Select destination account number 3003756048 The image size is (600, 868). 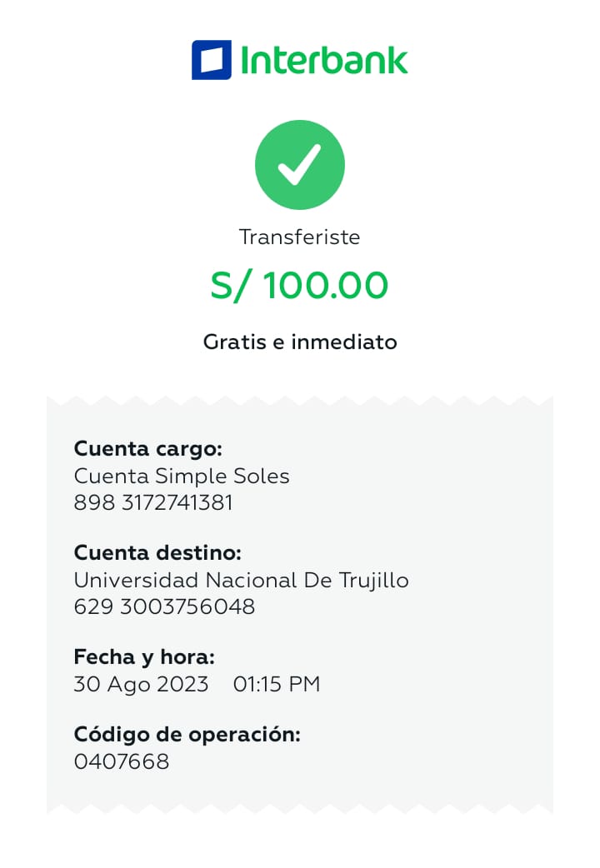point(187,607)
